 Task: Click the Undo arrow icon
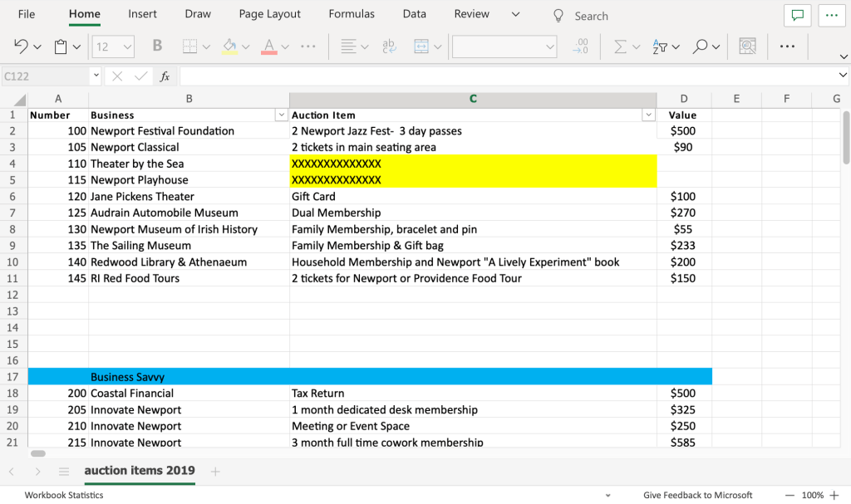tap(22, 47)
